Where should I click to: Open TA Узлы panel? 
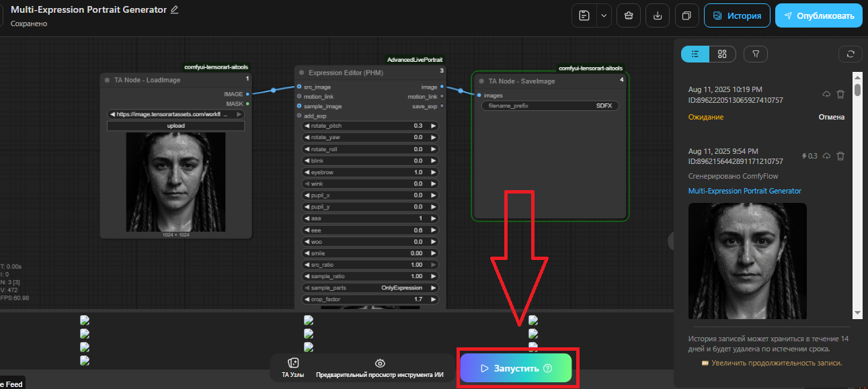(293, 368)
